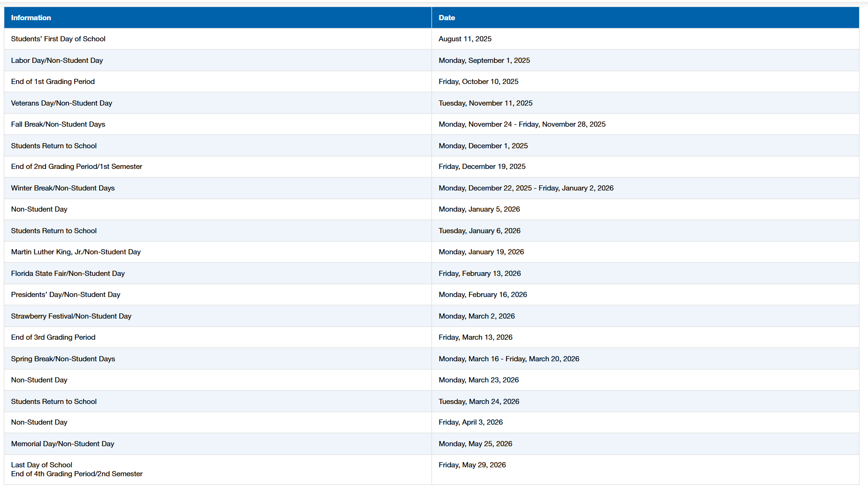Click the Date column header
This screenshot has width=868, height=495.
[x=446, y=17]
